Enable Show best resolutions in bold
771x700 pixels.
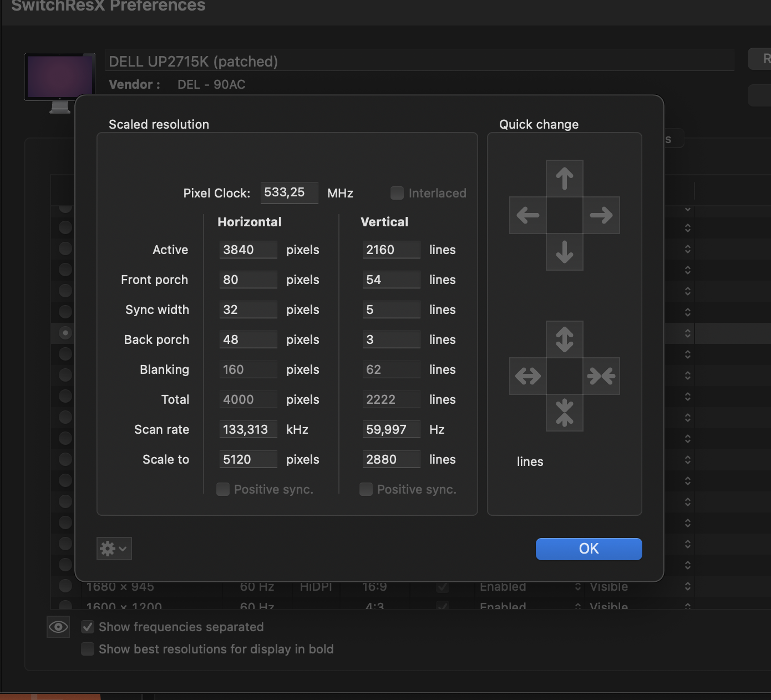[88, 649]
